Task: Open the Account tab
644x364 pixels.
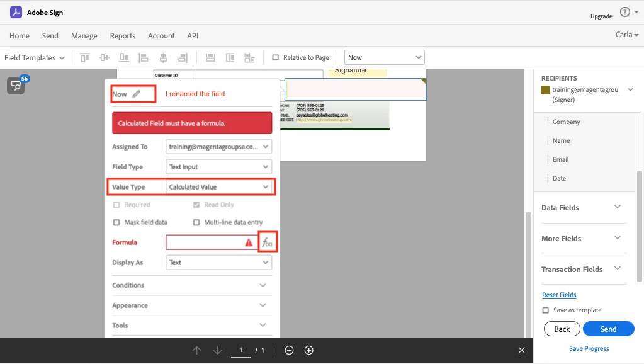Action: pyautogui.click(x=161, y=36)
